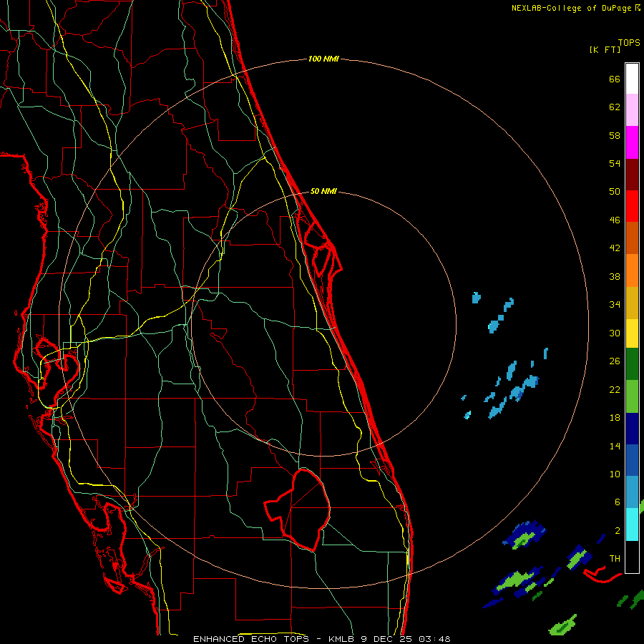Click the "62" legend value
Viewport: 644px width, 644px height.
(615, 107)
